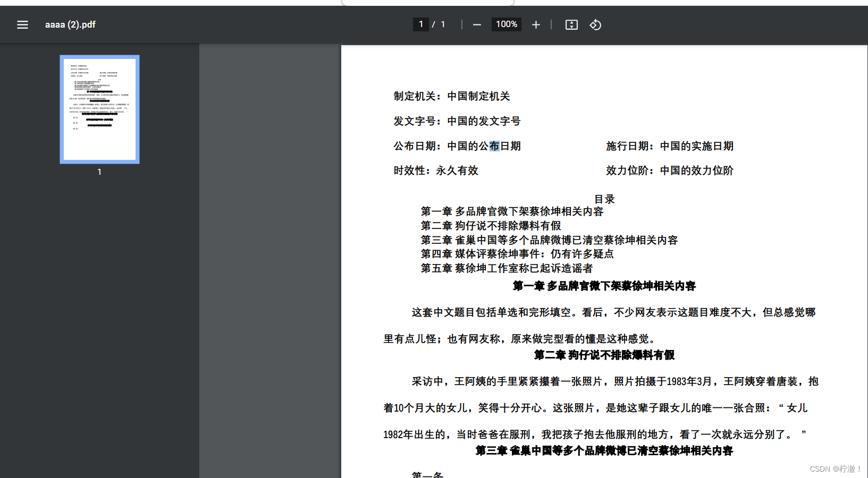The width and height of the screenshot is (868, 478).
Task: Edit the current page number field
Action: 421,24
